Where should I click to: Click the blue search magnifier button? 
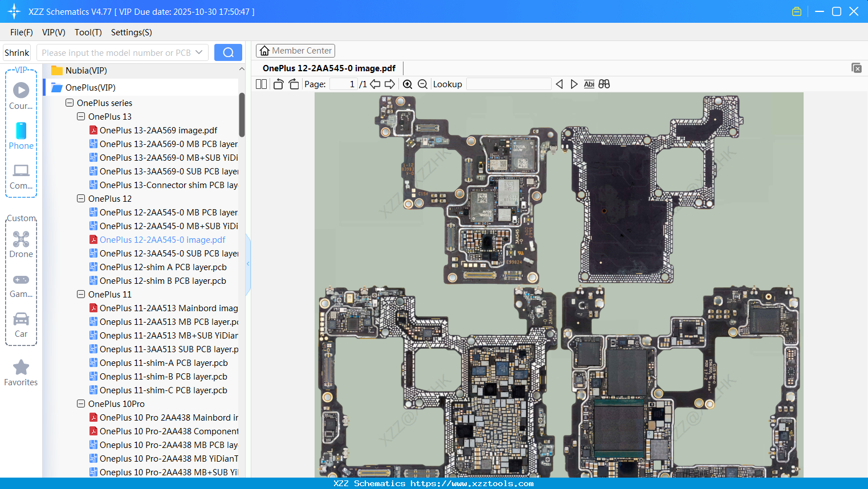pos(228,52)
